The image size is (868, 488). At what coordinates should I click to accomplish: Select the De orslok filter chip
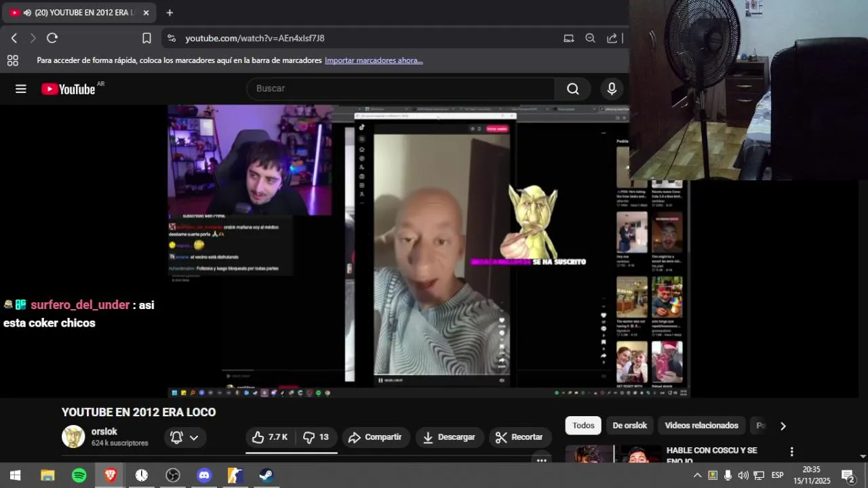pyautogui.click(x=629, y=426)
